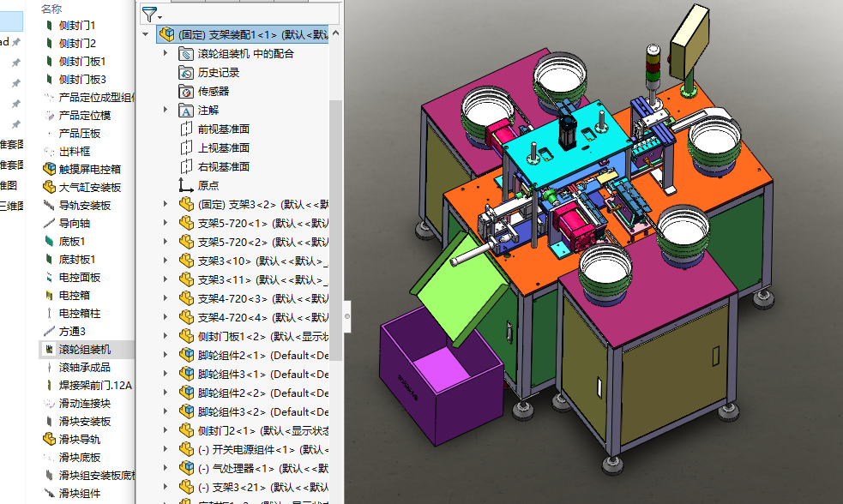This screenshot has height=504, width=843.
Task: Click the 支架5-720<1> part icon
Action: [187, 223]
